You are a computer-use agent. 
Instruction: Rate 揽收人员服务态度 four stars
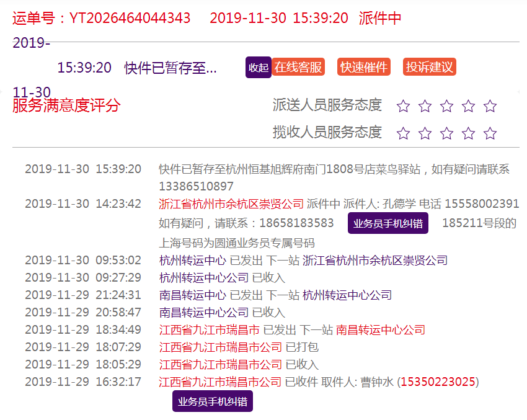pyautogui.click(x=468, y=133)
